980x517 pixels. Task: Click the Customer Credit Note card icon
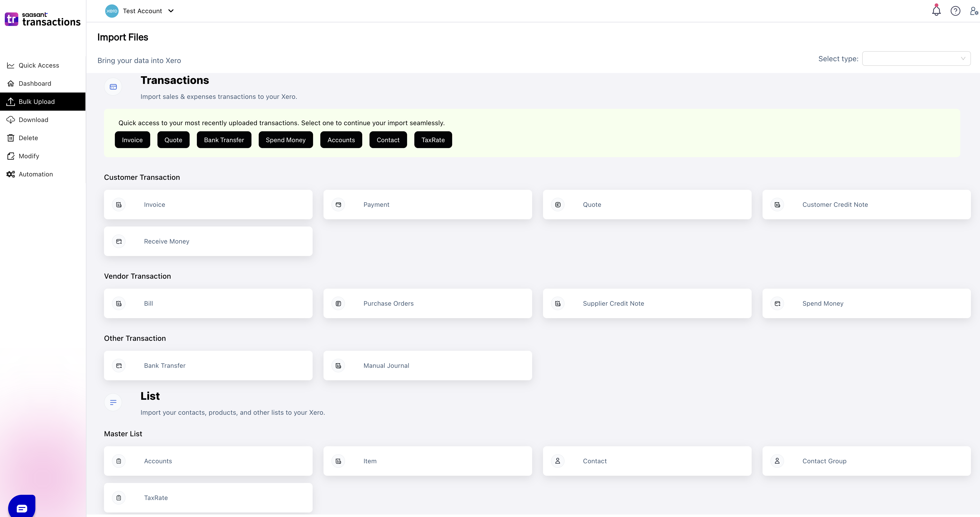tap(777, 205)
